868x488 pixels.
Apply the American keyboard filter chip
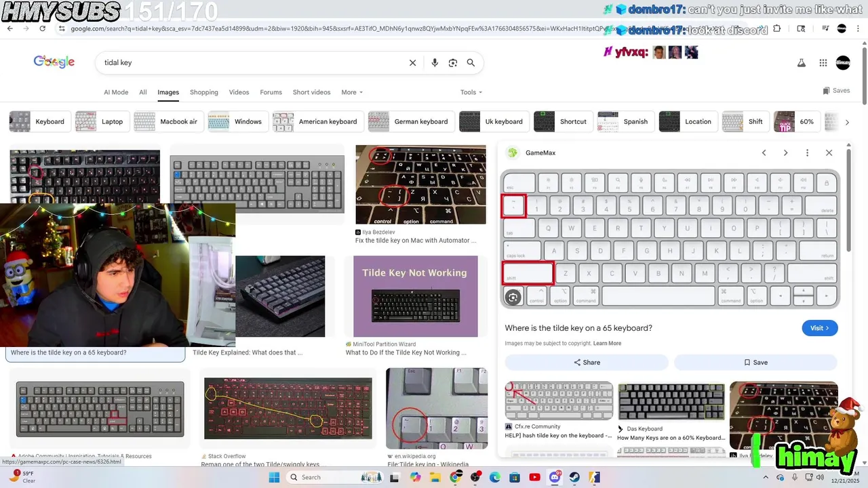[317, 121]
